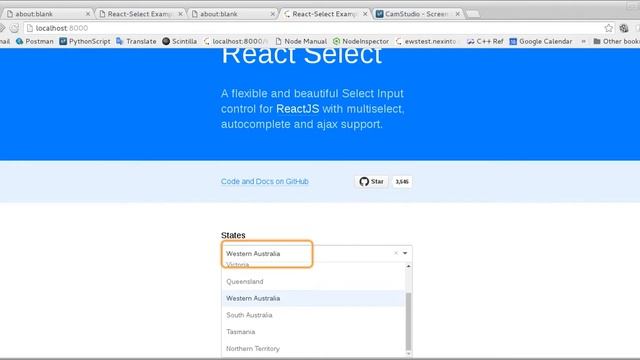Open the Node Manual bookmark
Image resolution: width=640 pixels, height=360 pixels.
[301, 41]
